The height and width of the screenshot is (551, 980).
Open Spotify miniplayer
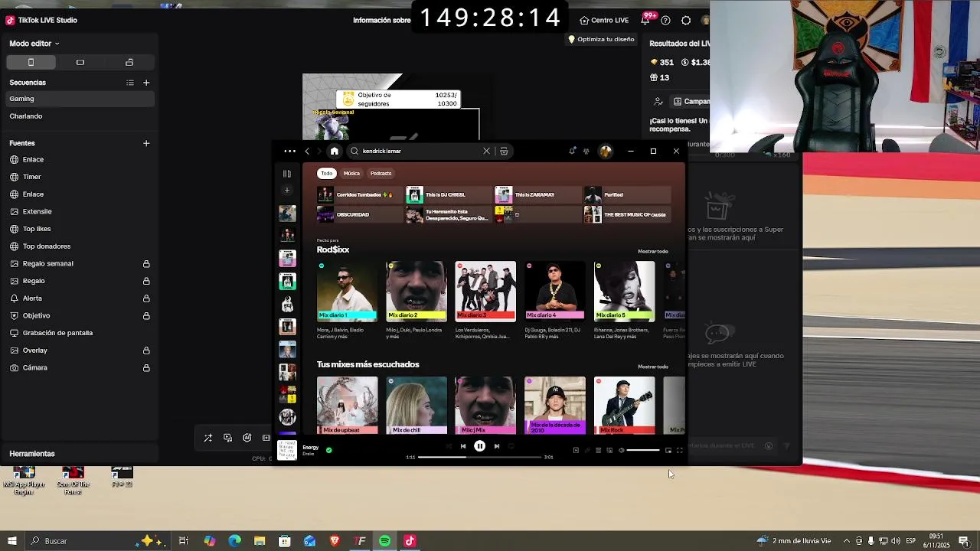668,450
